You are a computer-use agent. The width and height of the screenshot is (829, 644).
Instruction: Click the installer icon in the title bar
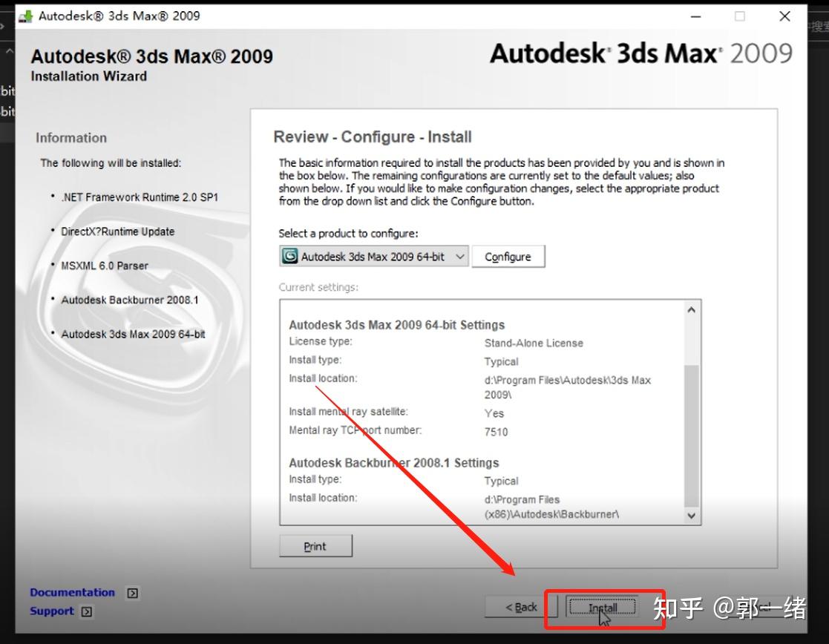[x=25, y=16]
